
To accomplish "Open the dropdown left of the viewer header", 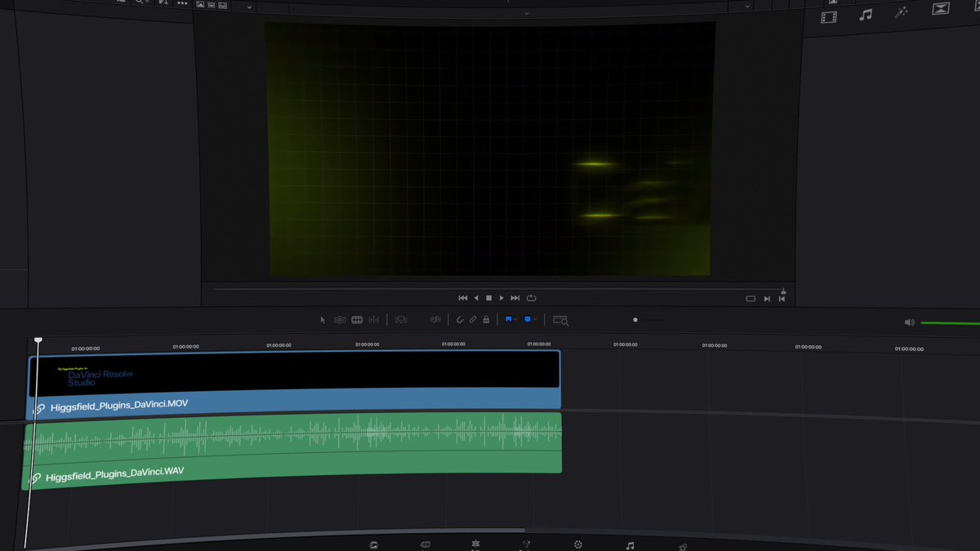I will [249, 7].
